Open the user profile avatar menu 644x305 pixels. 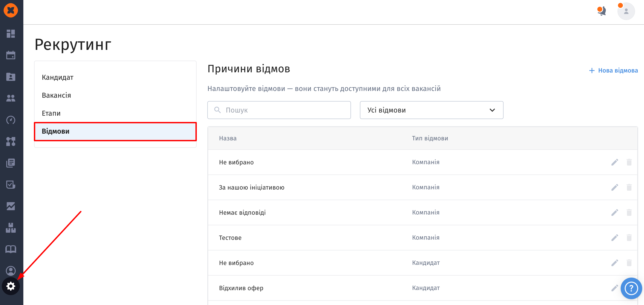tap(626, 11)
